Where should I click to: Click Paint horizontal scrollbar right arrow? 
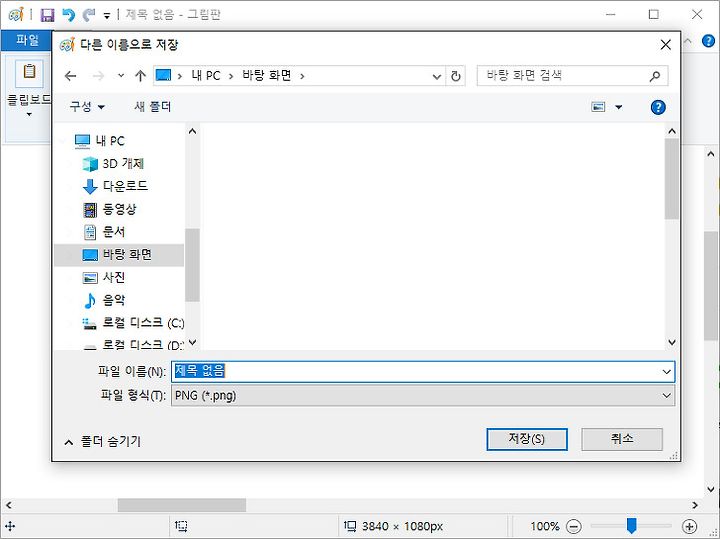pyautogui.click(x=695, y=505)
